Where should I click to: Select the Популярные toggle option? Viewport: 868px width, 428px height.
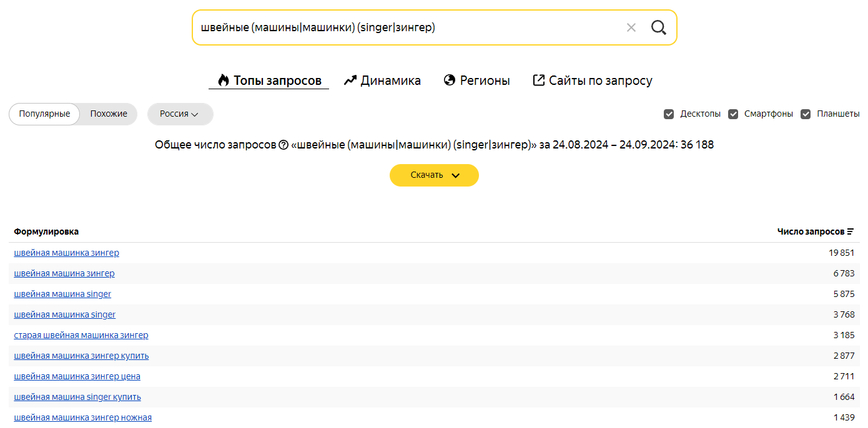pos(44,114)
